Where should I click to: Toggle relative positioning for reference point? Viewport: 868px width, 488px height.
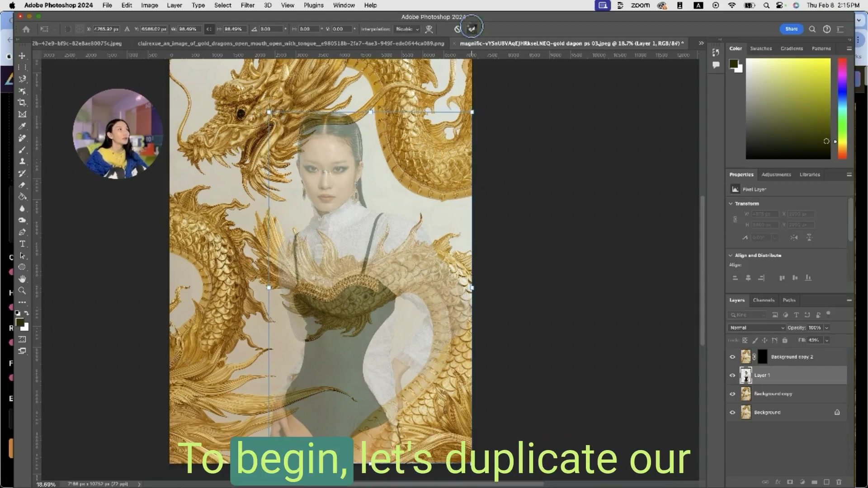pyautogui.click(x=127, y=29)
